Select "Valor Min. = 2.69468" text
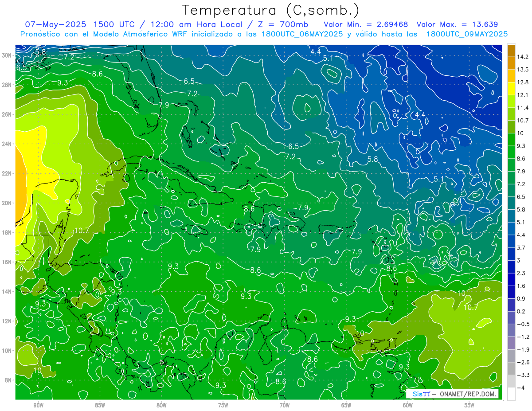The image size is (532, 411). 366,24
